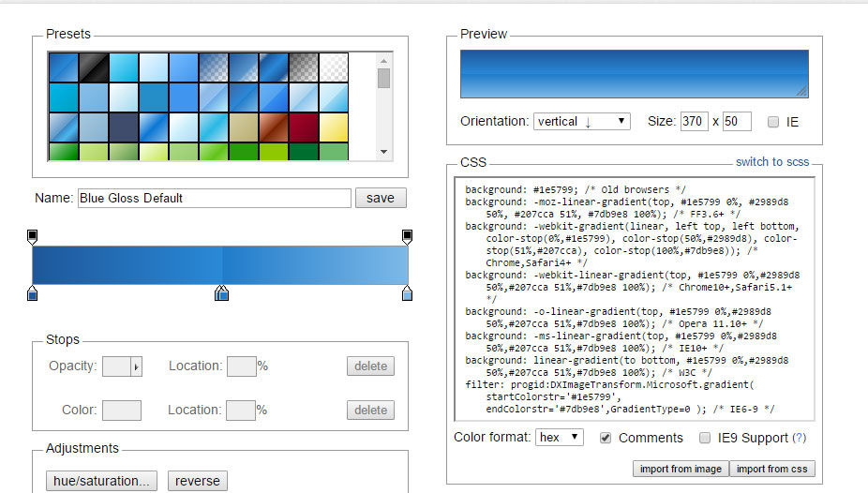Click the reverse button
Screen dimensions: 868x493
[x=198, y=481]
